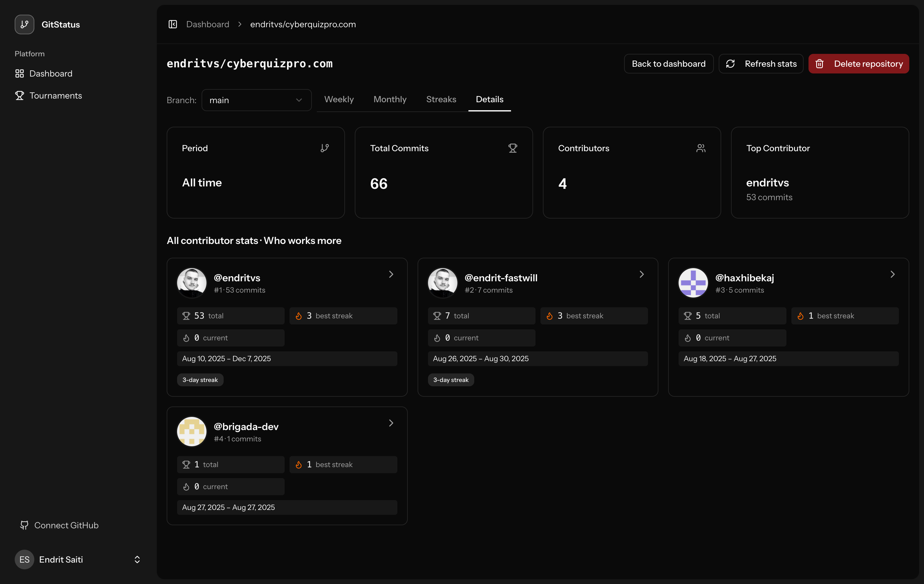Click the GitHub icon next to Connect GitHub
924x584 pixels.
pos(24,525)
